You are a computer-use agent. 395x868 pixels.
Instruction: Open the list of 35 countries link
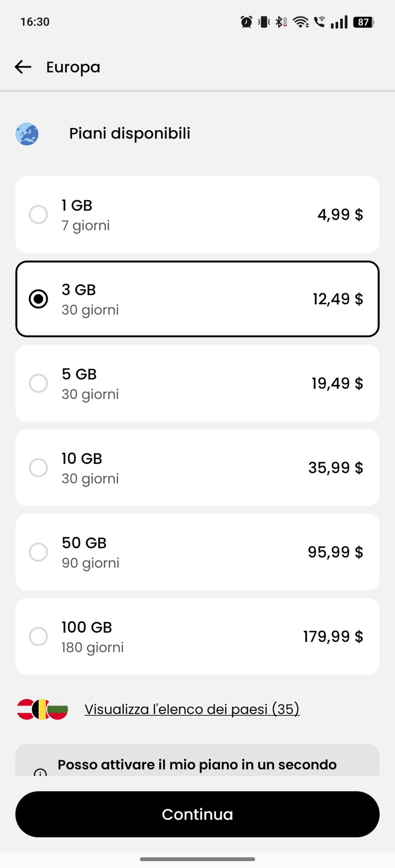[192, 709]
